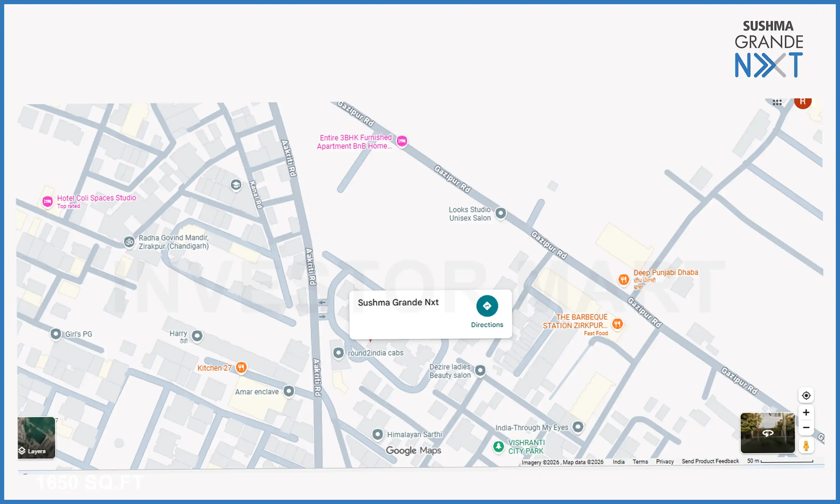This screenshot has height=504, width=840.
Task: Click the school marker near Kanal Rd
Action: coord(236,185)
